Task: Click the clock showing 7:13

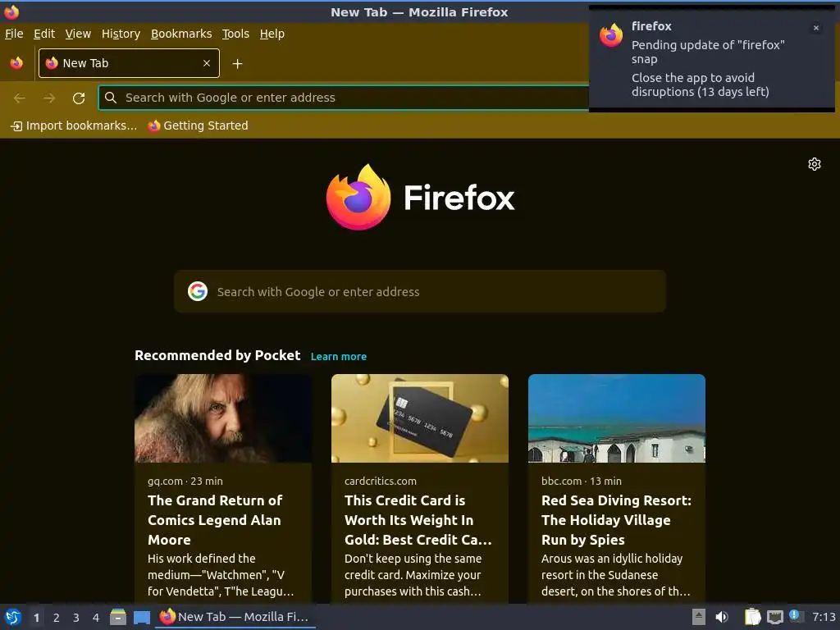Action: (x=824, y=617)
